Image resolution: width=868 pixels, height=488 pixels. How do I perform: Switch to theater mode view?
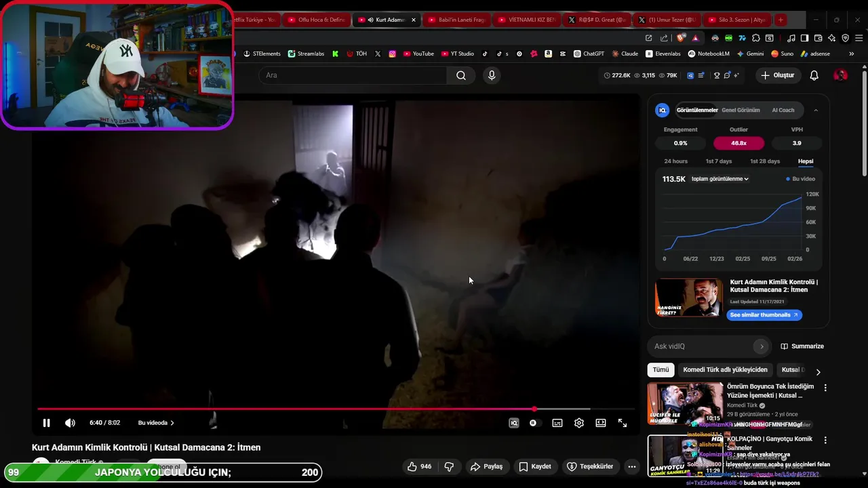click(601, 423)
